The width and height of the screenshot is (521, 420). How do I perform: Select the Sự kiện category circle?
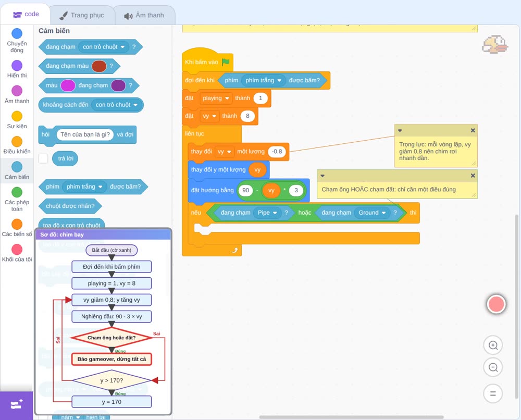[17, 116]
